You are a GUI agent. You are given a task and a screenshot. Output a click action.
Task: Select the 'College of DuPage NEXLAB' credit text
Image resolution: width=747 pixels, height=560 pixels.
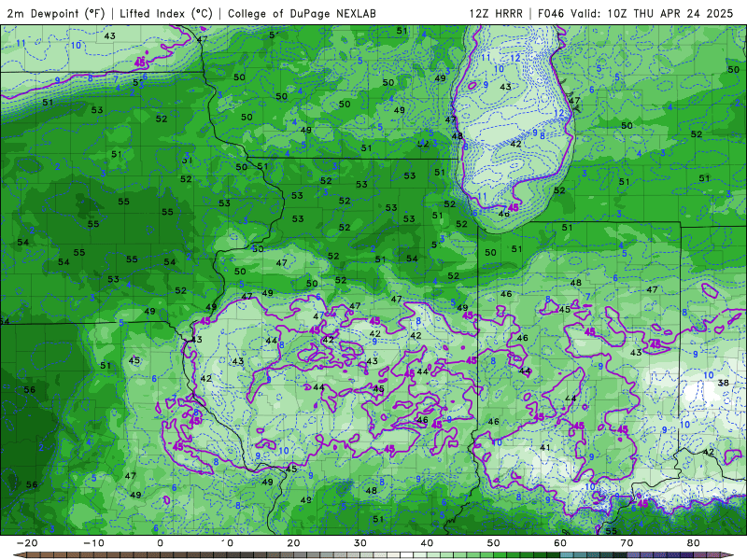(302, 13)
